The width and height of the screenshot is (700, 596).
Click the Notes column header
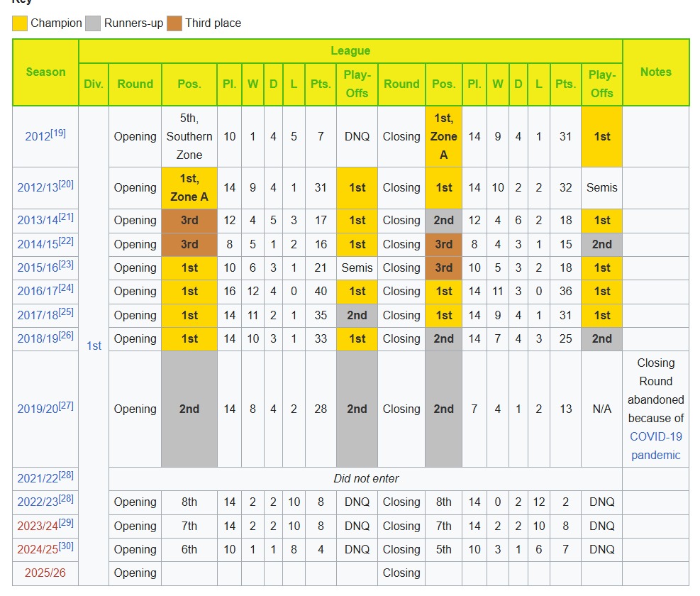point(655,72)
